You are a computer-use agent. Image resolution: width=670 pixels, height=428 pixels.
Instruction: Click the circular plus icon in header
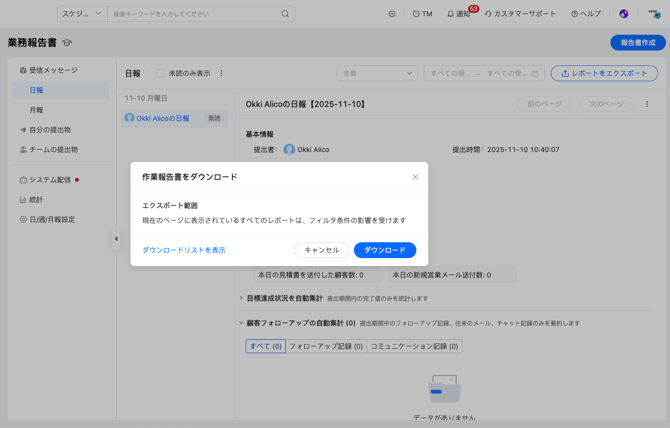392,14
